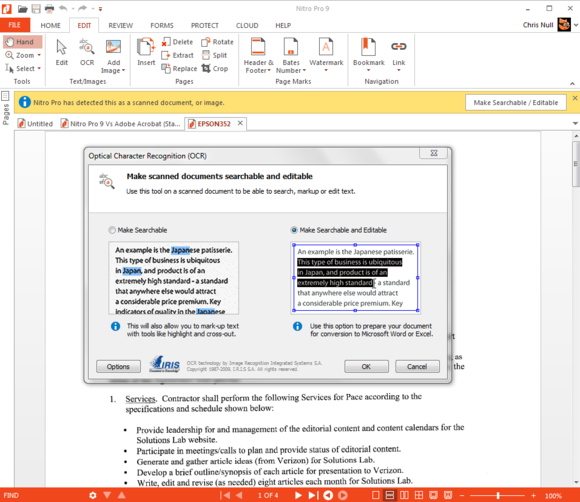Open the HELP ribbon tab
The width and height of the screenshot is (580, 502).
(x=283, y=26)
